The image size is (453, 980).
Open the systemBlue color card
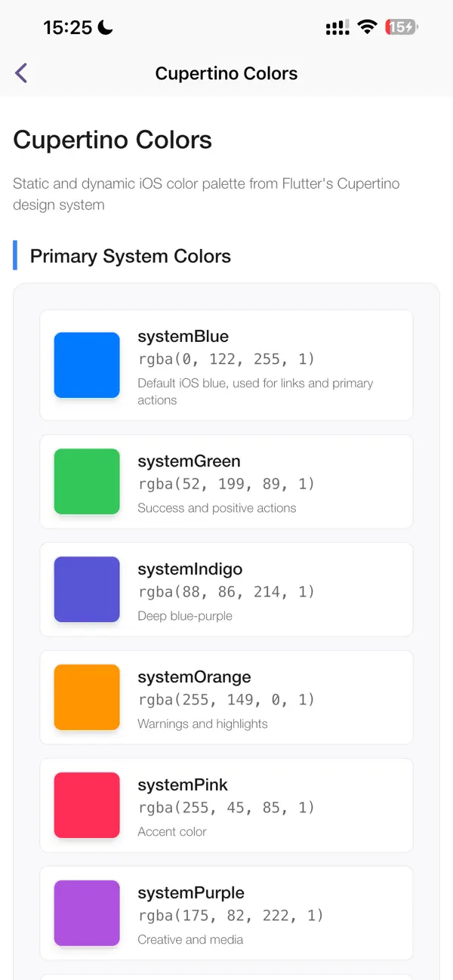(x=226, y=365)
